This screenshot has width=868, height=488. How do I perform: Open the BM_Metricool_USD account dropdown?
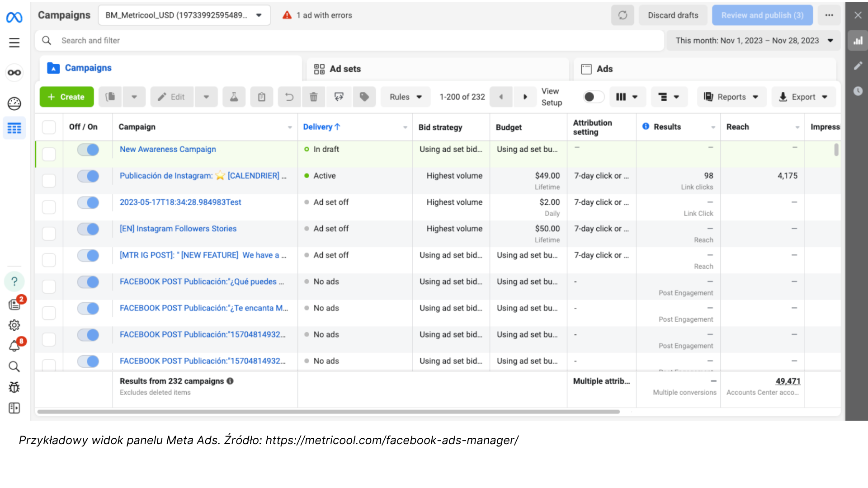pos(184,15)
